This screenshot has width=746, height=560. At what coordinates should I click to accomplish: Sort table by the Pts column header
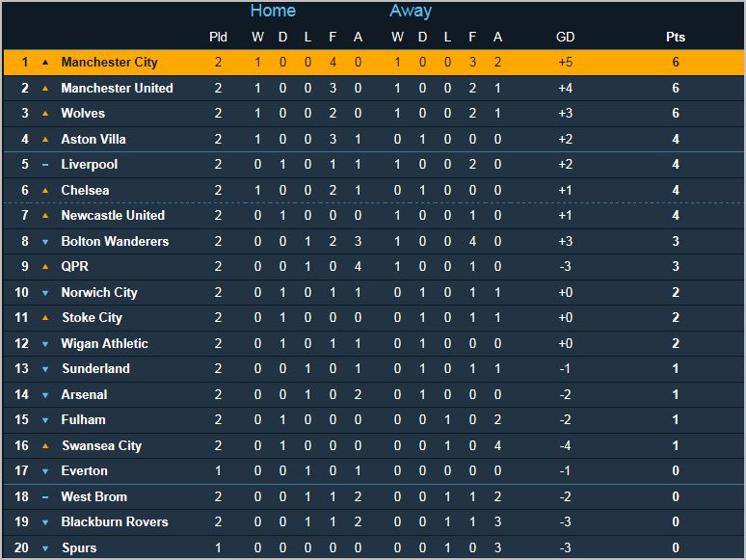click(x=676, y=38)
